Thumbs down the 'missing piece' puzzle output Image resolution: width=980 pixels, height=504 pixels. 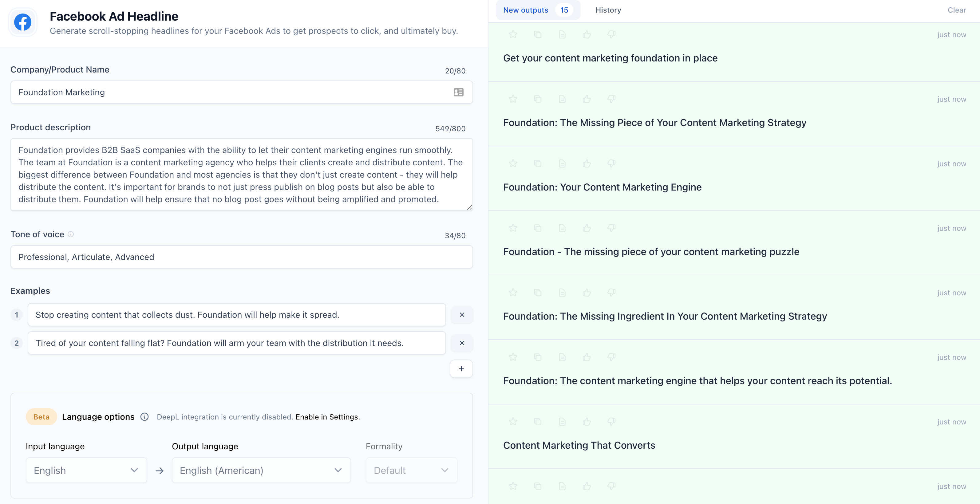tap(611, 228)
